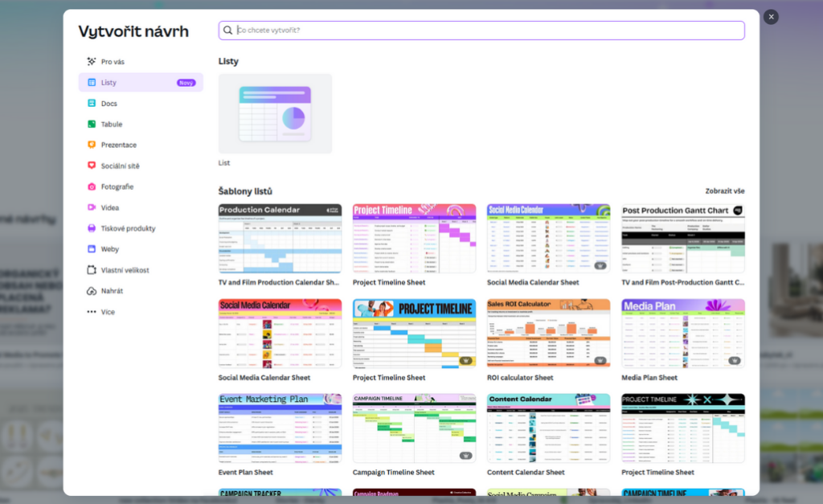Click crown icon on Media Plan thumbnail
Viewport: 823px width, 504px height.
click(735, 361)
